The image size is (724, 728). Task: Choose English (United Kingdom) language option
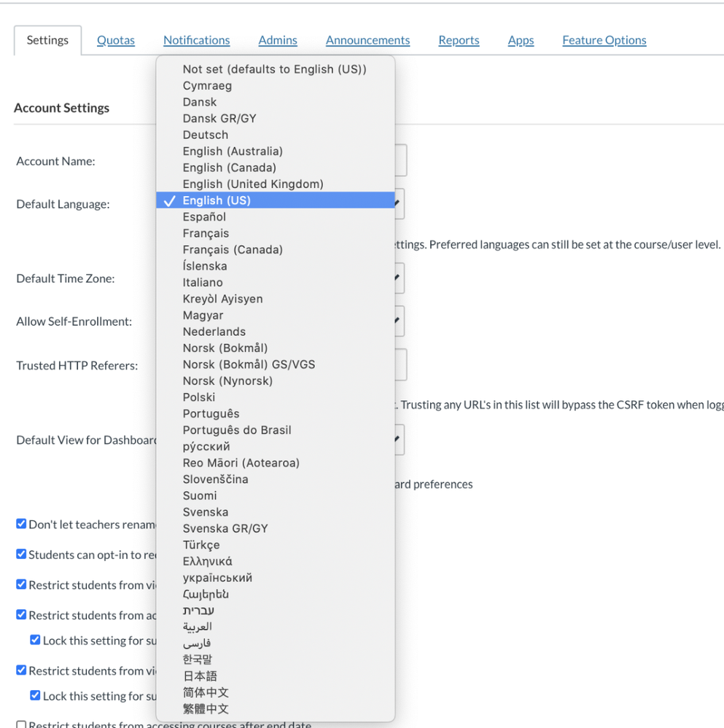252,184
